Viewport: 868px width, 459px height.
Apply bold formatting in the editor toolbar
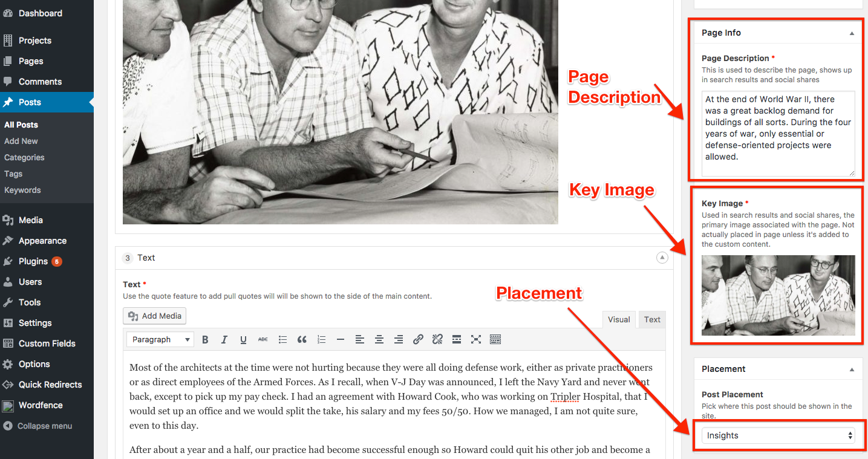[x=205, y=340]
